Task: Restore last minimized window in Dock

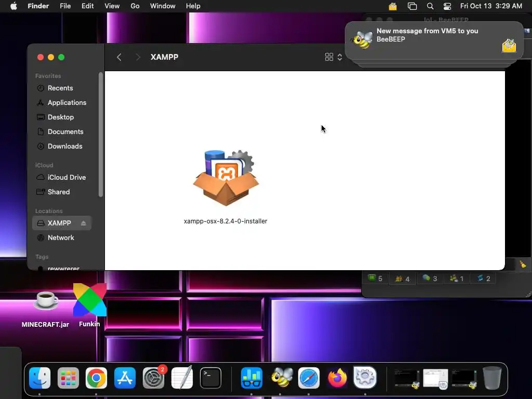Action: click(464, 379)
